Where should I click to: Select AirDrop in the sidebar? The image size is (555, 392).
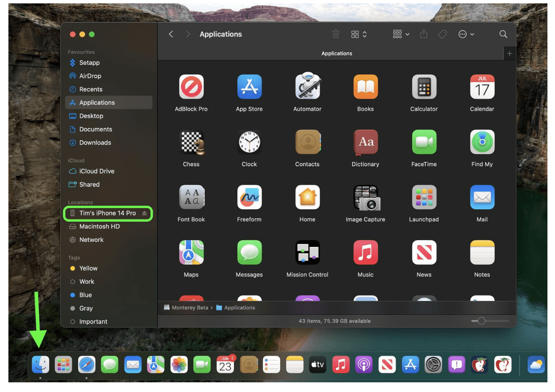109,76
